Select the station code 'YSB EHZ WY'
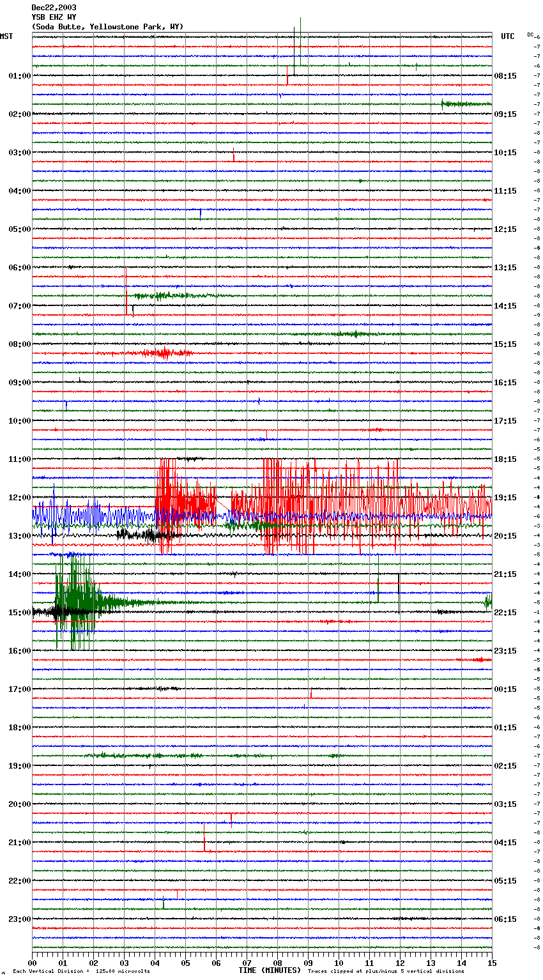543x980 pixels. (54, 17)
